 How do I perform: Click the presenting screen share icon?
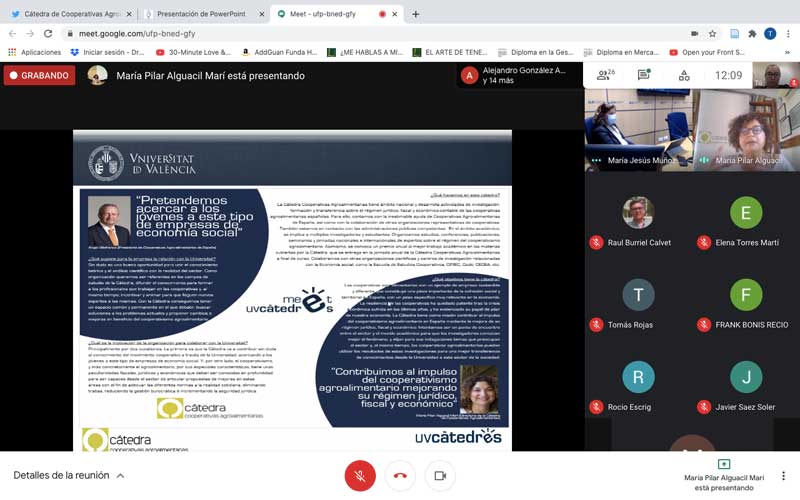724,465
